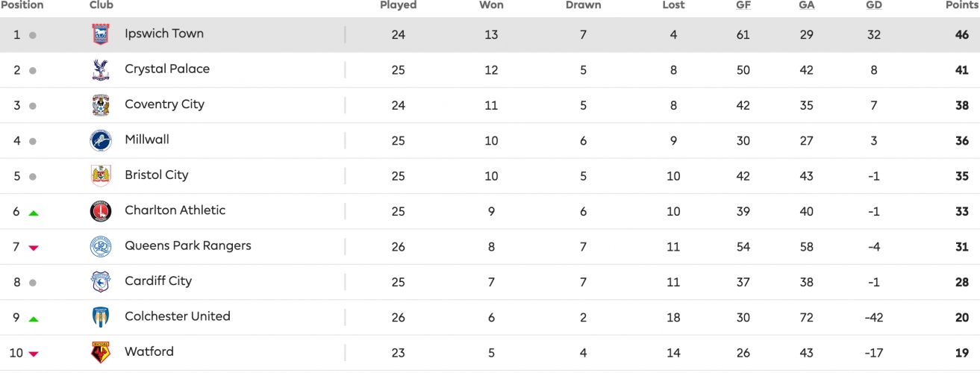Click the Colchester United club crest
This screenshot has height=373, width=980.
pos(100,317)
